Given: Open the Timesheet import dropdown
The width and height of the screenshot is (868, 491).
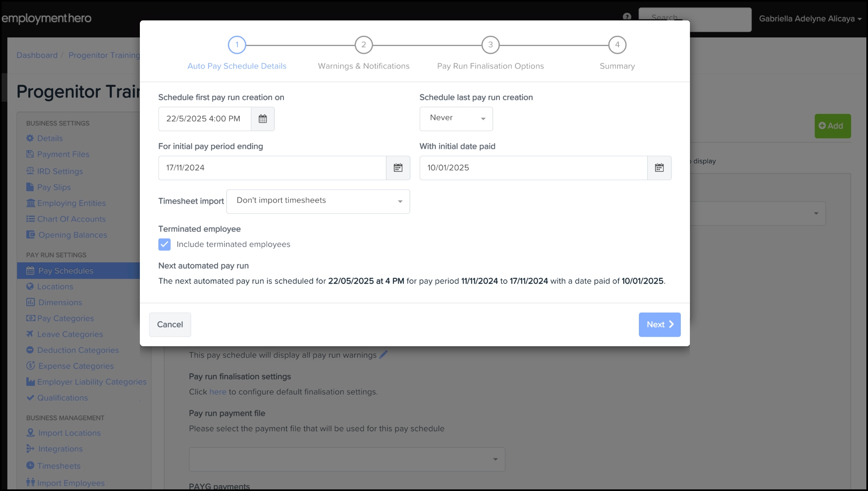Looking at the screenshot, I should pos(318,201).
